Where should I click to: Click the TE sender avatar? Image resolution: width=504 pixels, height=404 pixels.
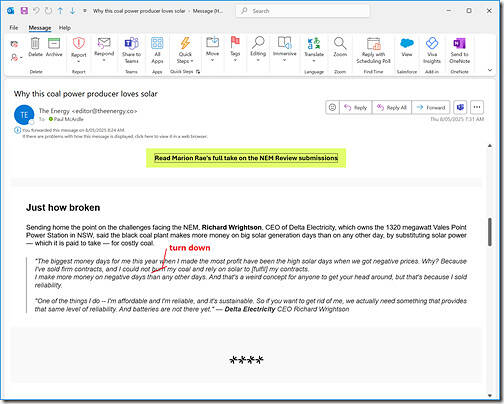click(x=24, y=115)
